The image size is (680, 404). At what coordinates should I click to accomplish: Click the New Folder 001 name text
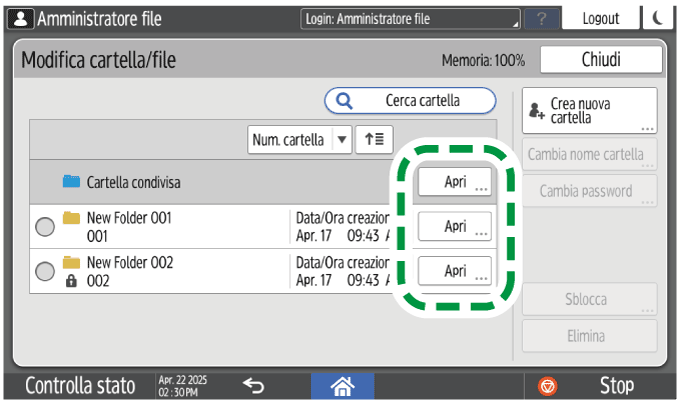(x=129, y=218)
